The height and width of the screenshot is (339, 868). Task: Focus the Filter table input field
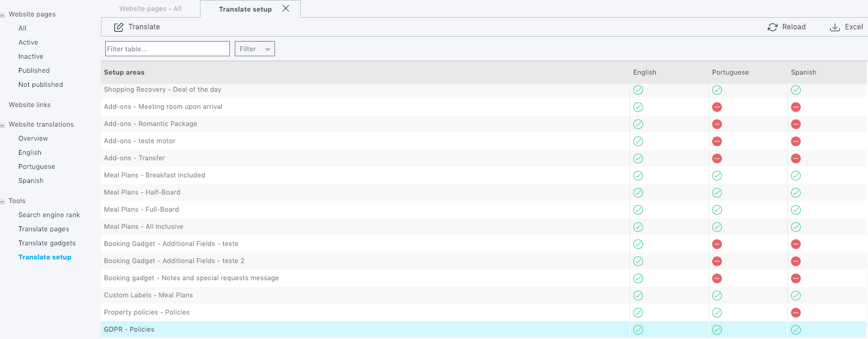pyautogui.click(x=167, y=49)
